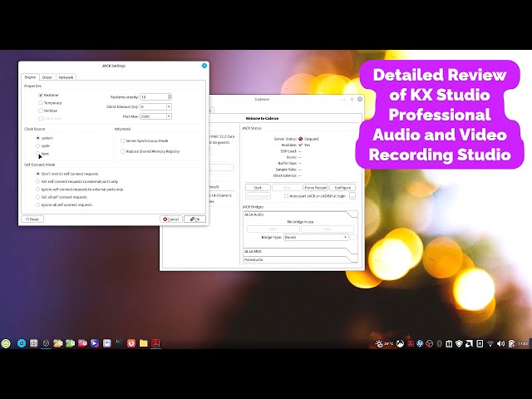Select the hpet clock source
The image size is (532, 399).
pos(37,154)
